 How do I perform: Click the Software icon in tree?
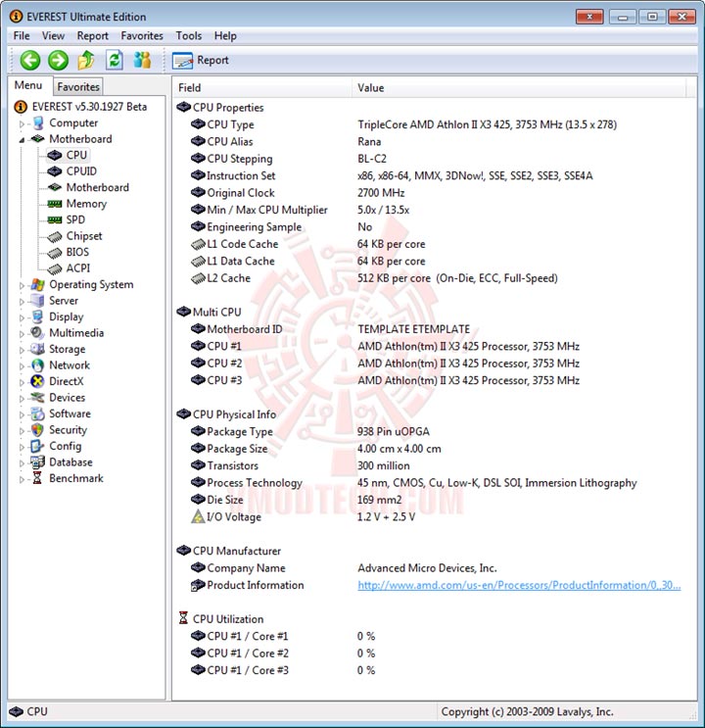(x=37, y=413)
